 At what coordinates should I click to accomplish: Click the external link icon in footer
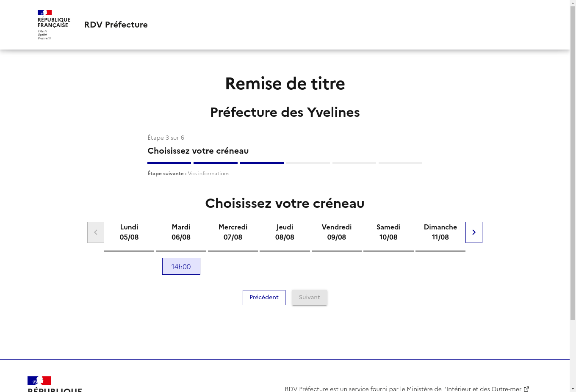coord(526,389)
